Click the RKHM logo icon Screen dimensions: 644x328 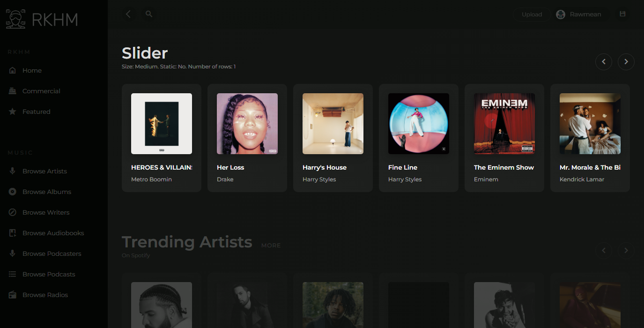tap(16, 19)
